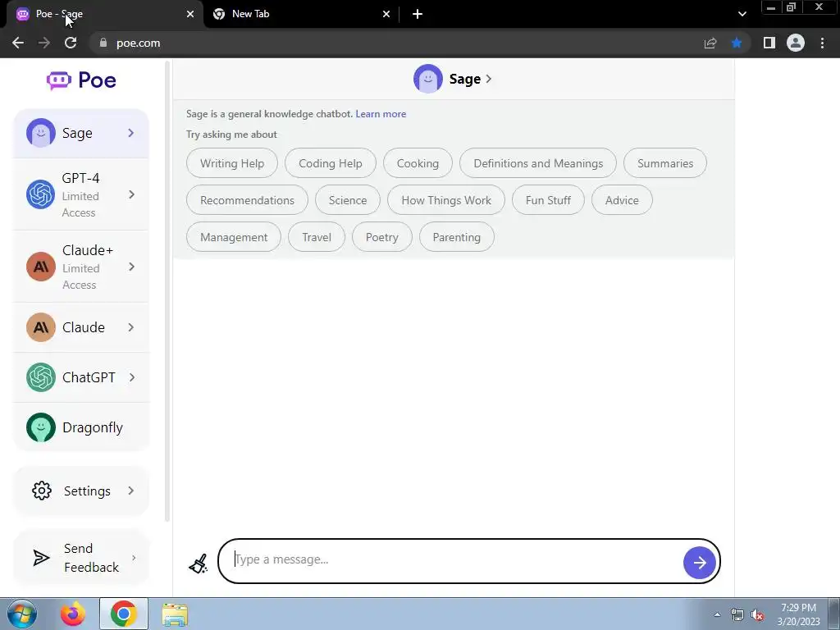Select the Poetry suggestion
840x630 pixels.
pos(382,237)
